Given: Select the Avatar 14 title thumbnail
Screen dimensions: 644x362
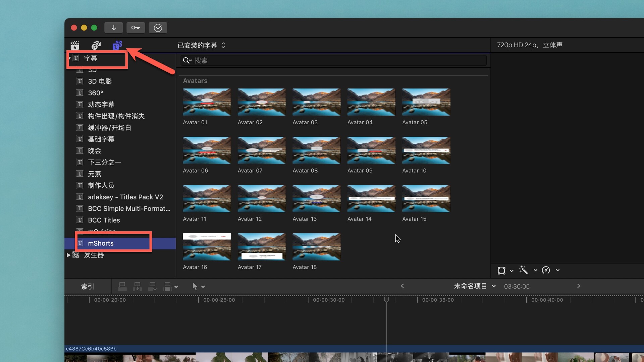Looking at the screenshot, I should point(371,198).
